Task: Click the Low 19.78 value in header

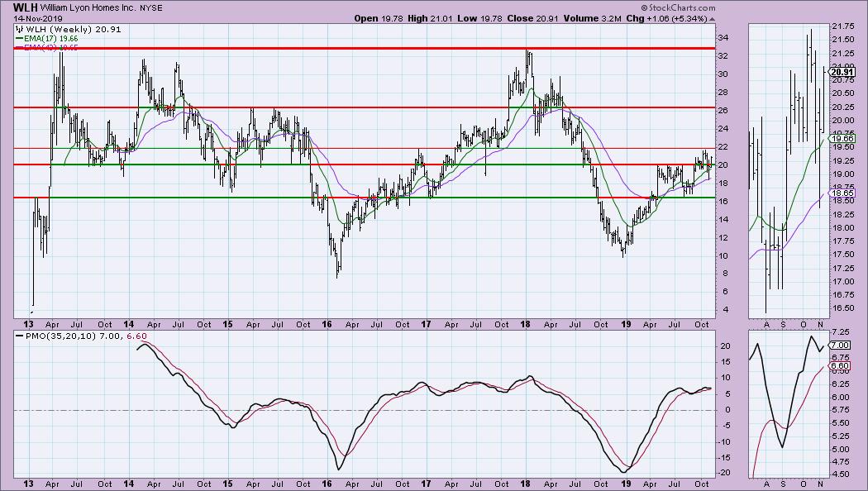Action: coord(479,18)
